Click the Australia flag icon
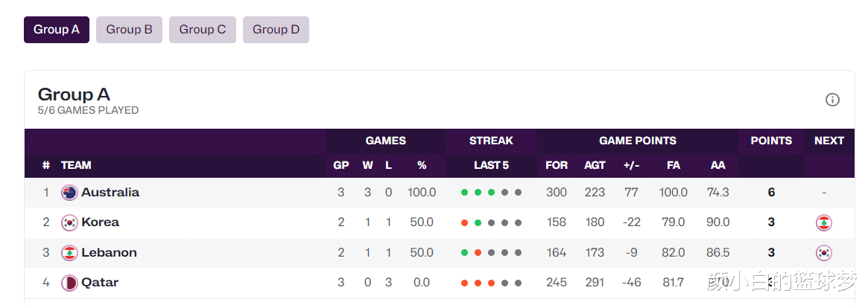The image size is (868, 305). 69,193
